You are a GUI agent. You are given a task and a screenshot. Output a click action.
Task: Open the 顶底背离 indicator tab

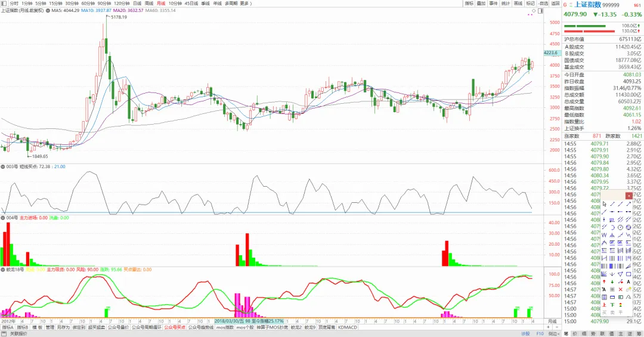pyautogui.click(x=327, y=327)
